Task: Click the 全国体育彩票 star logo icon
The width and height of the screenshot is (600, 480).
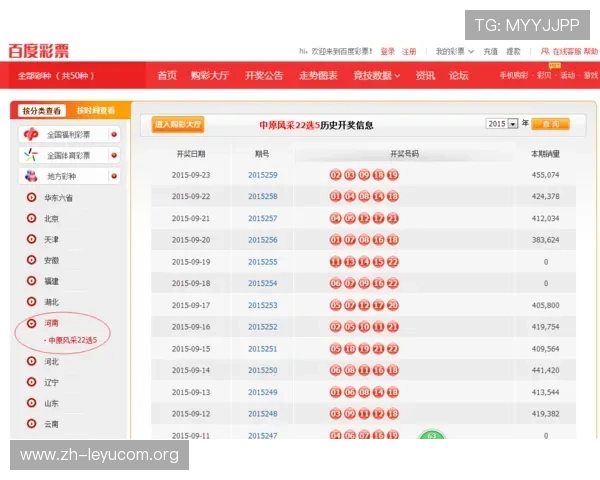Action: pos(31,155)
